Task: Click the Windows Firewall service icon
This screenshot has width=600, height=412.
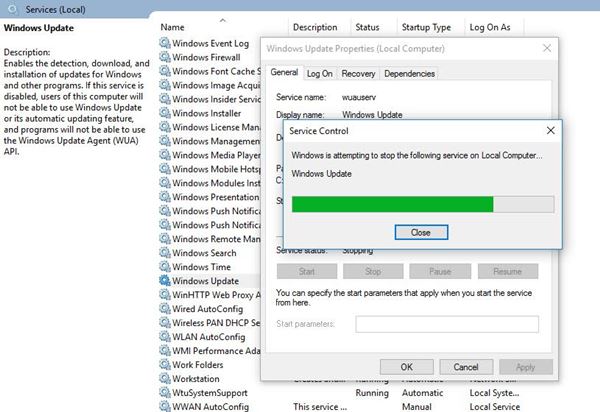Action: pyautogui.click(x=165, y=57)
